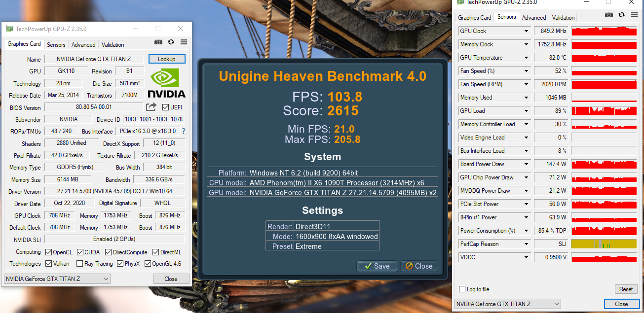Click the GPU-Z title bar icon in left window

point(10,29)
